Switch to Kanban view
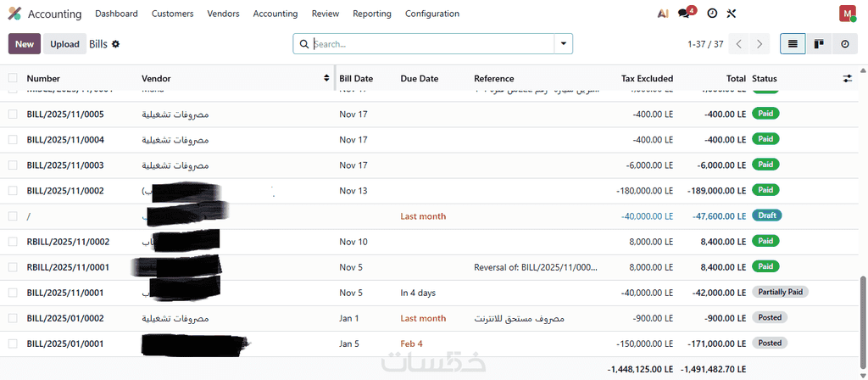 coord(819,43)
